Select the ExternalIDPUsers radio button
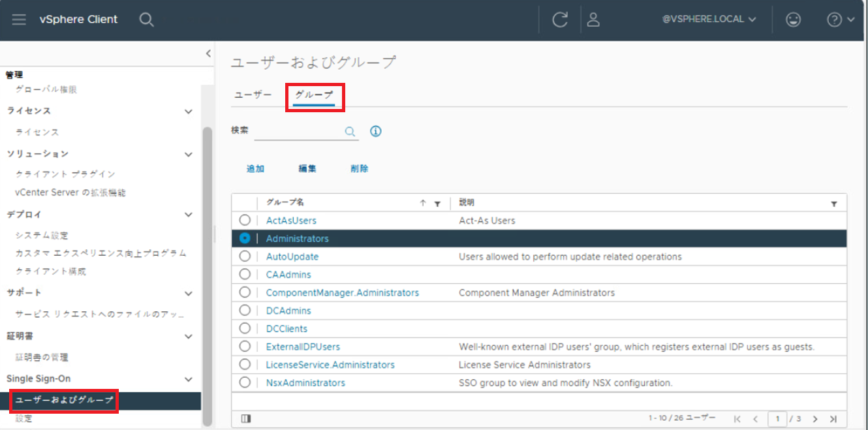This screenshot has height=430, width=868. point(245,346)
